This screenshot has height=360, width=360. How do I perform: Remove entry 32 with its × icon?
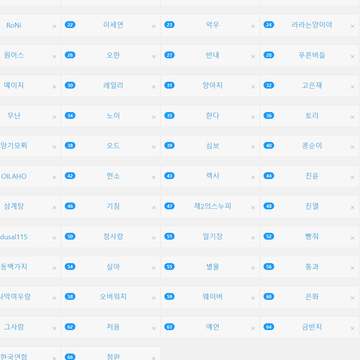(352, 87)
